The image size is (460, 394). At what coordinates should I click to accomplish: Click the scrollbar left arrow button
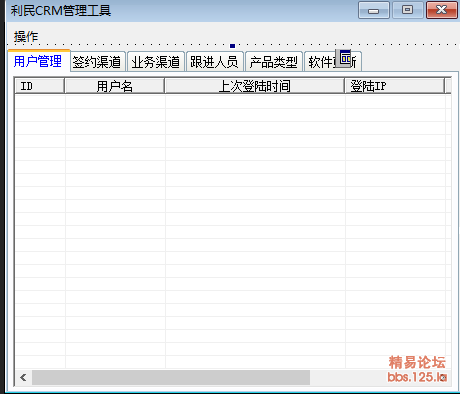pos(23,377)
